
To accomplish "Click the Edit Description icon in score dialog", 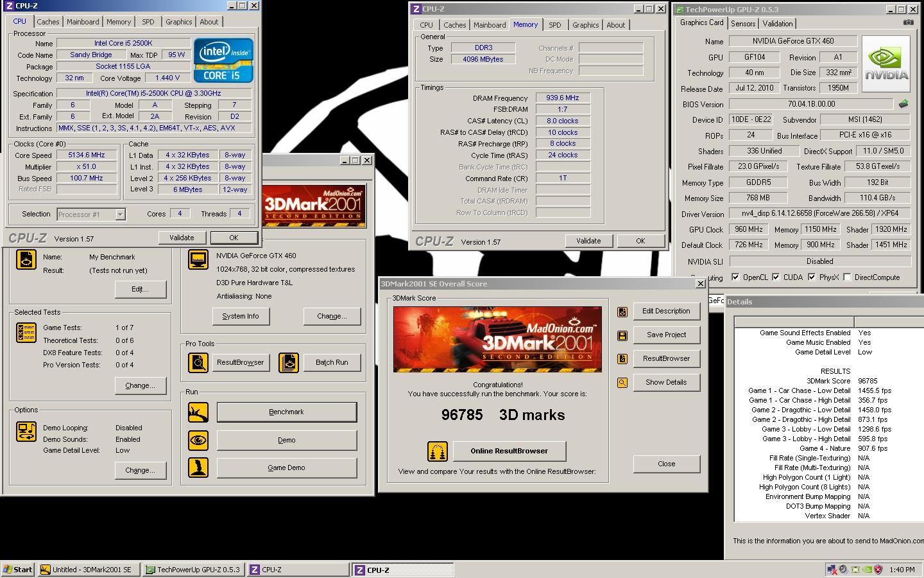I will pos(622,311).
